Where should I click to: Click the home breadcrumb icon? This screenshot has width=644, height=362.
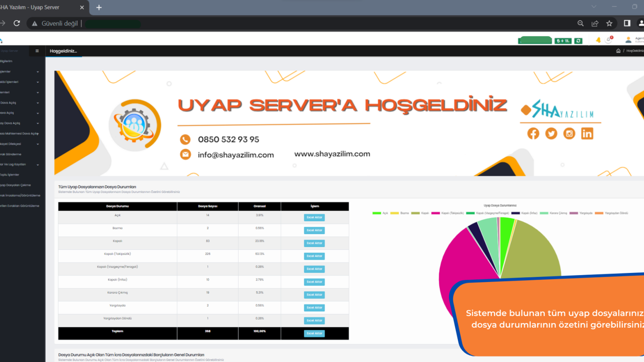(618, 51)
